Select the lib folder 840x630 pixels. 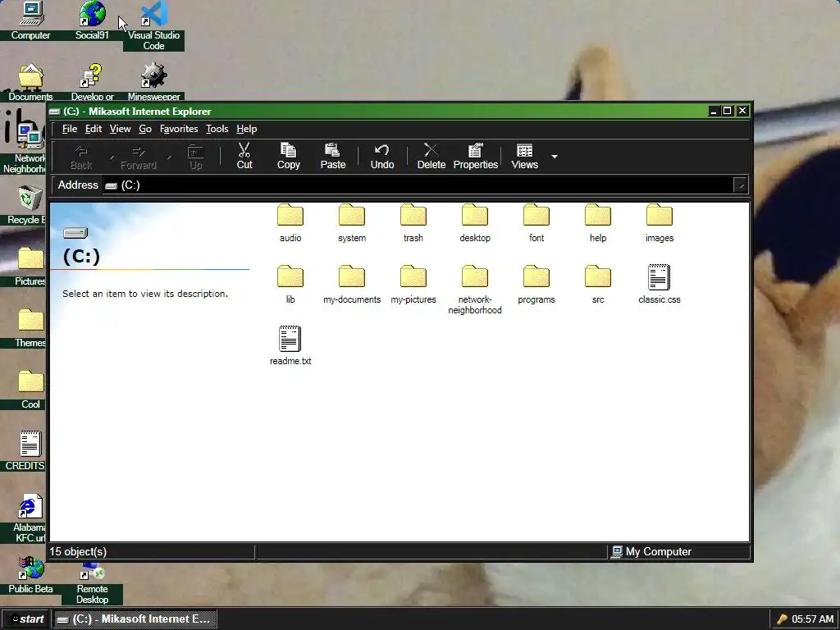point(290,285)
